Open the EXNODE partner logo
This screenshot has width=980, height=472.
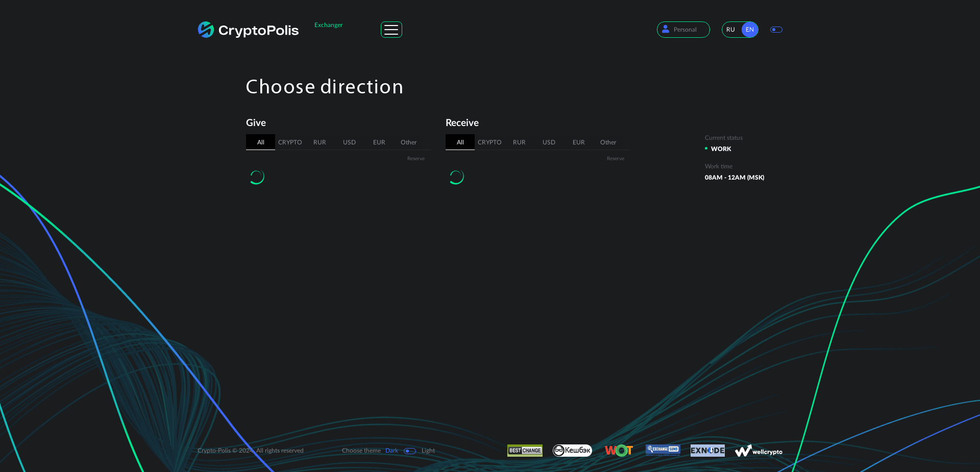[707, 451]
